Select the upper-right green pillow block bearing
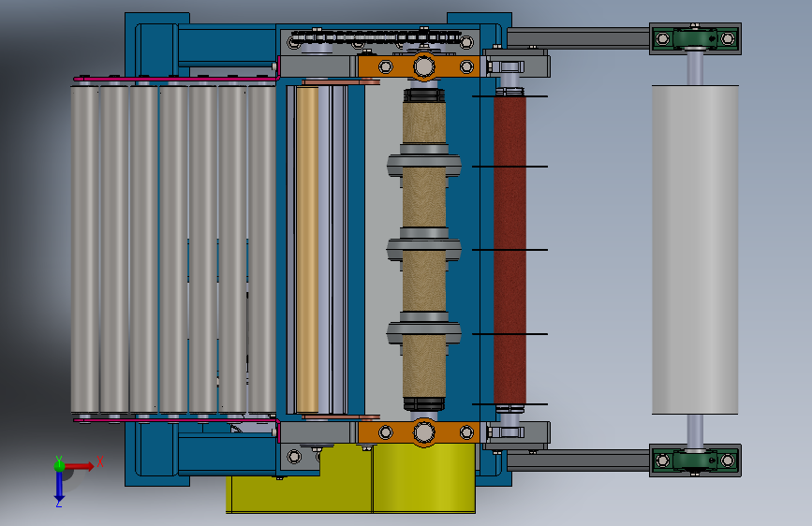The image size is (812, 526). point(696,38)
